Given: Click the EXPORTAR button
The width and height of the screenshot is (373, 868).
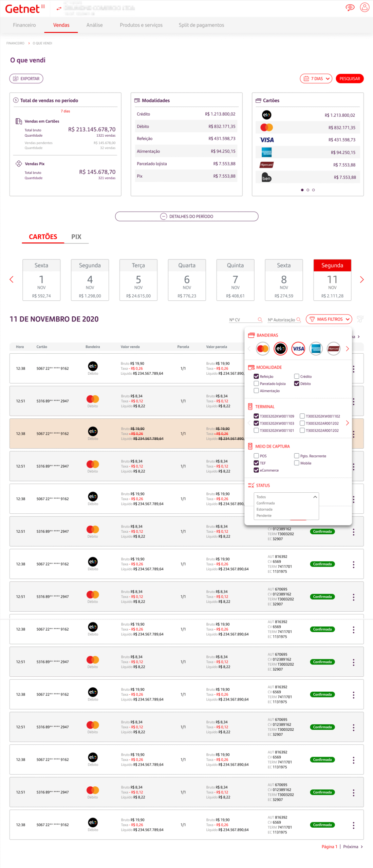Looking at the screenshot, I should pyautogui.click(x=26, y=78).
